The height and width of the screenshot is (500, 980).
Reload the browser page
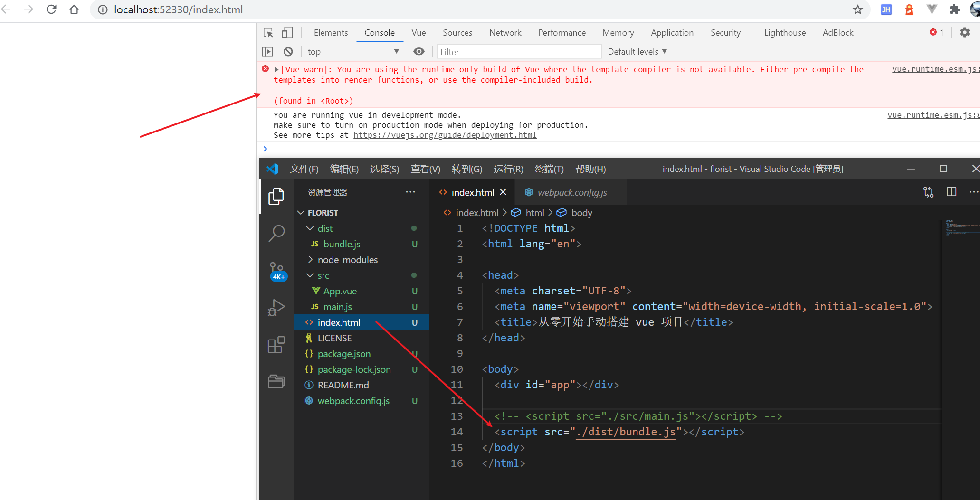click(51, 9)
